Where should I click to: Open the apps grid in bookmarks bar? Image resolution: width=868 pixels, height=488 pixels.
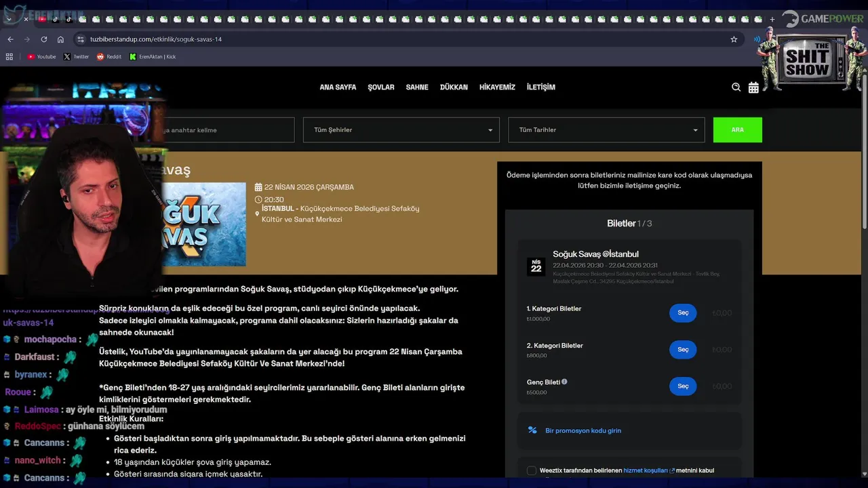coord(9,57)
